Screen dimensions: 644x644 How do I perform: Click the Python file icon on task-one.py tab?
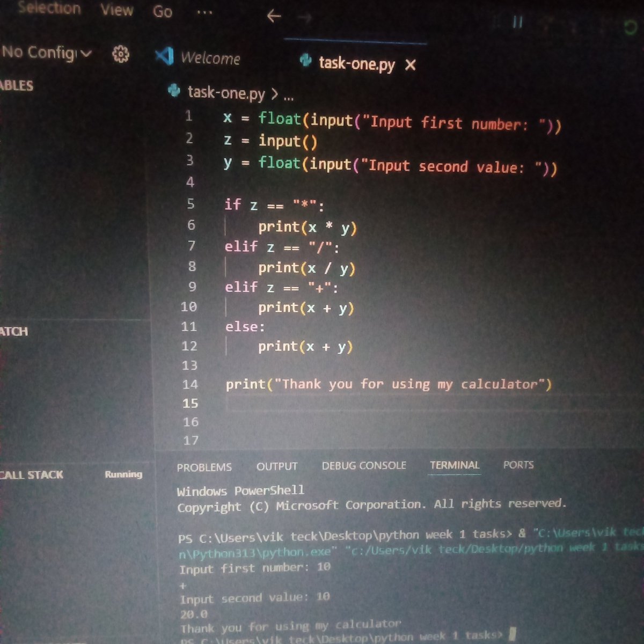click(x=306, y=62)
